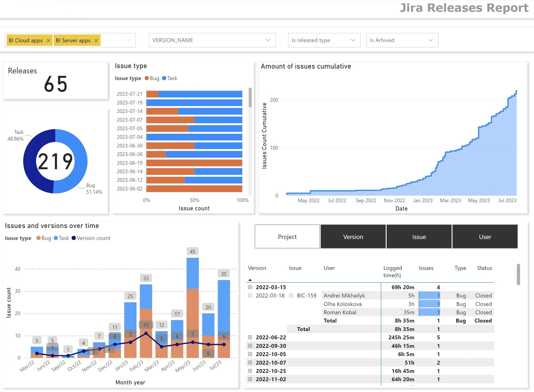Viewport: 534px width, 392px height.
Task: Click the Version column sort arrow
Action: click(250, 280)
